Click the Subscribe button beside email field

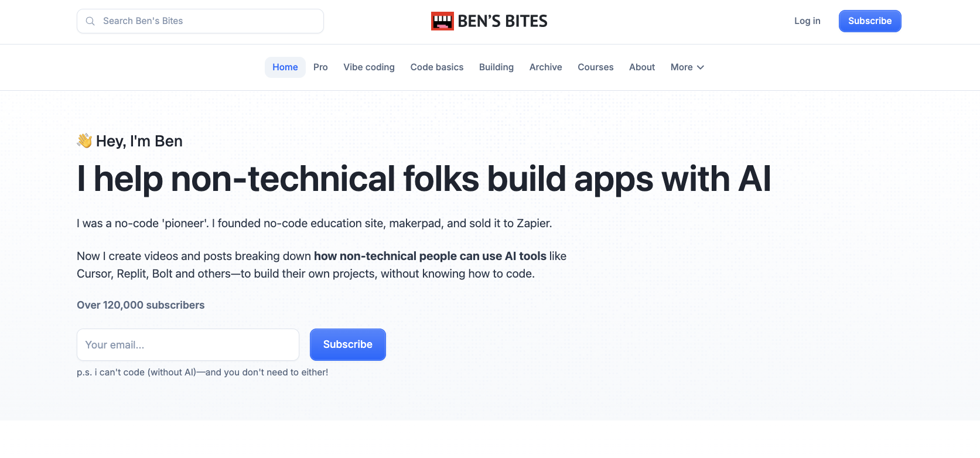pyautogui.click(x=348, y=344)
